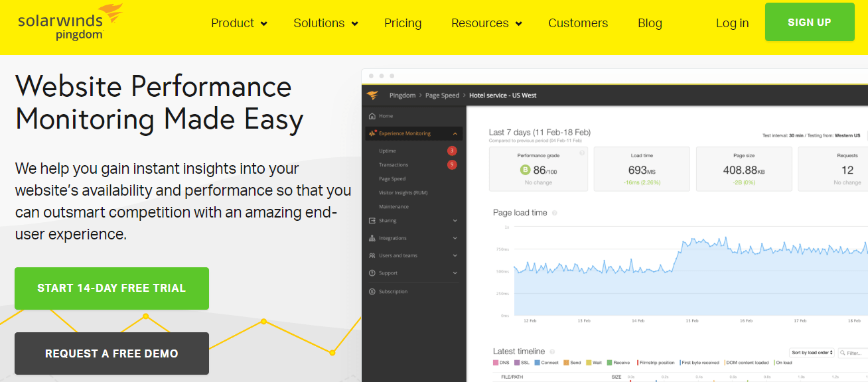868x382 pixels.
Task: Select Page Speed in the sidebar
Action: (392, 179)
